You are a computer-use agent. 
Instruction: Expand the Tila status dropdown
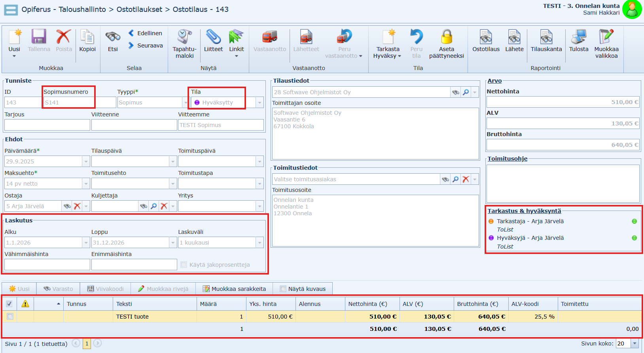click(259, 102)
